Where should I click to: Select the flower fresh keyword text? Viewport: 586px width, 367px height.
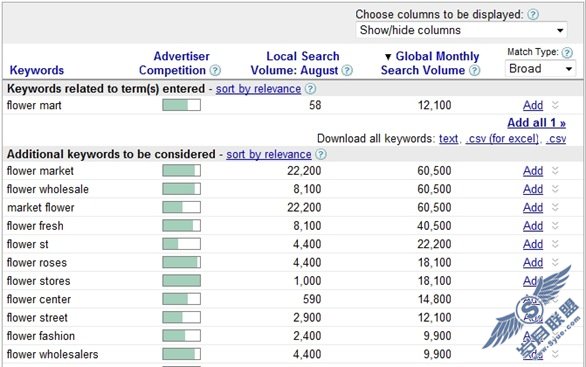point(35,226)
